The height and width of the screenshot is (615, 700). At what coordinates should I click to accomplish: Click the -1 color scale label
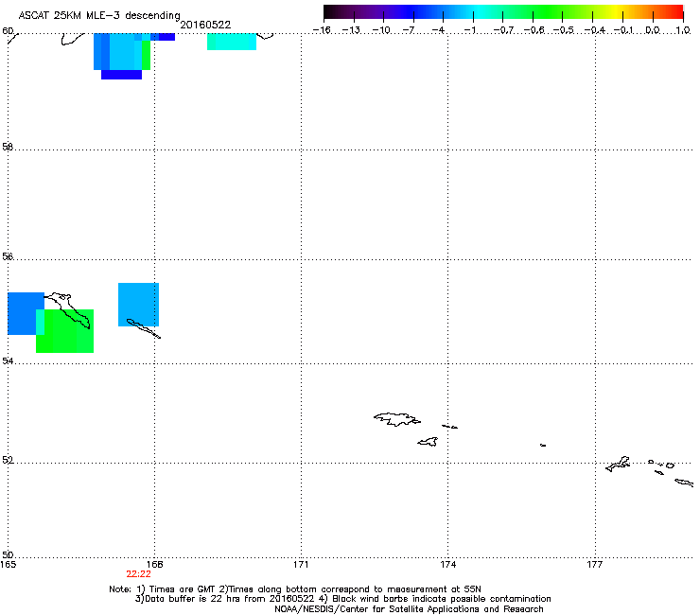click(x=470, y=30)
